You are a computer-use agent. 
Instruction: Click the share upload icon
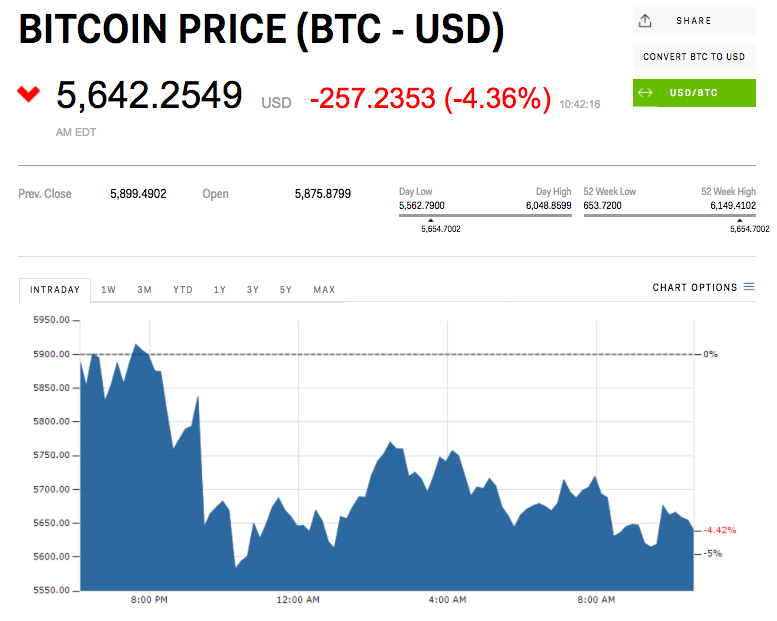click(645, 21)
